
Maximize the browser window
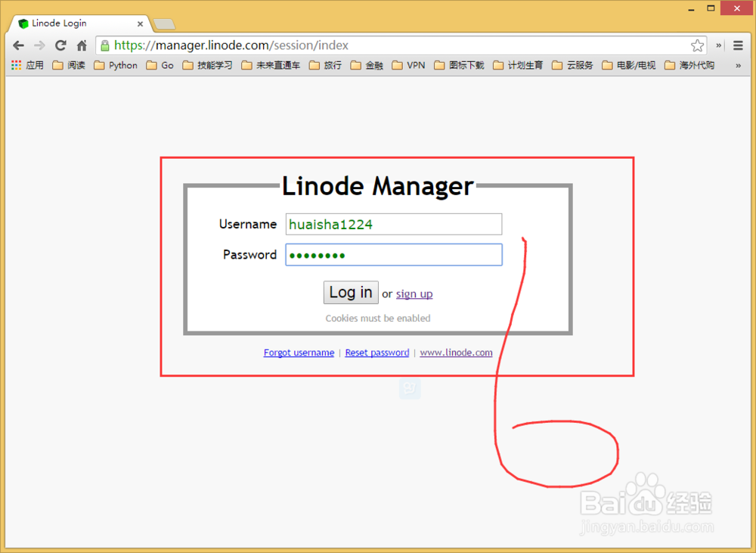point(711,8)
